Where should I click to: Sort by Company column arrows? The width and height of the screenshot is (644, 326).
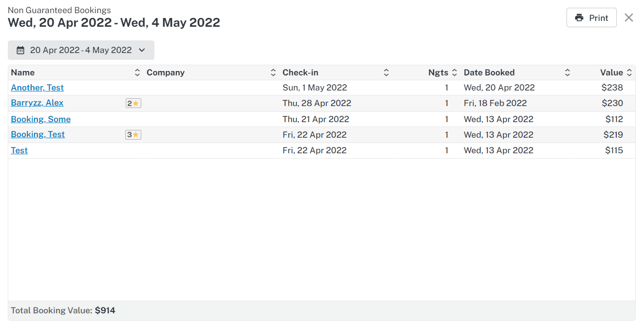(273, 73)
